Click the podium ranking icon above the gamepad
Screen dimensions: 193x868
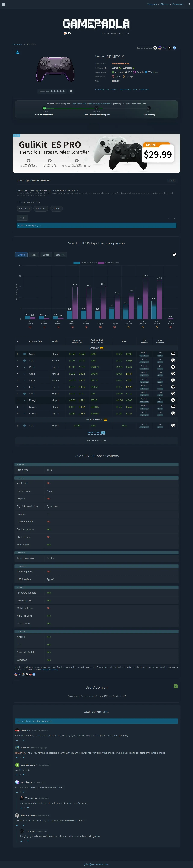point(17,52)
